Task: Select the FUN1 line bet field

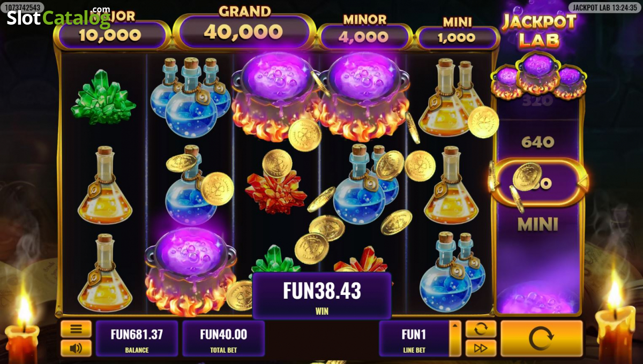Action: [x=414, y=338]
